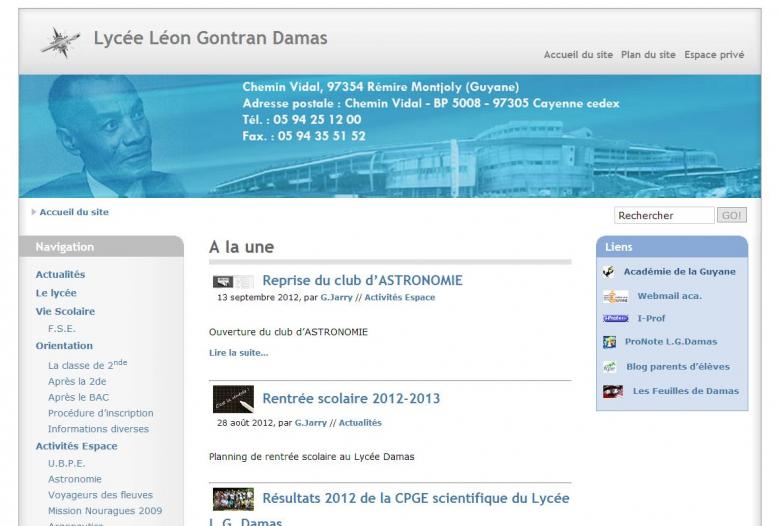Click "Planning de rentrée scolaire au Lycée Damas" text
Image resolution: width=778 pixels, height=526 pixels.
pyautogui.click(x=312, y=457)
